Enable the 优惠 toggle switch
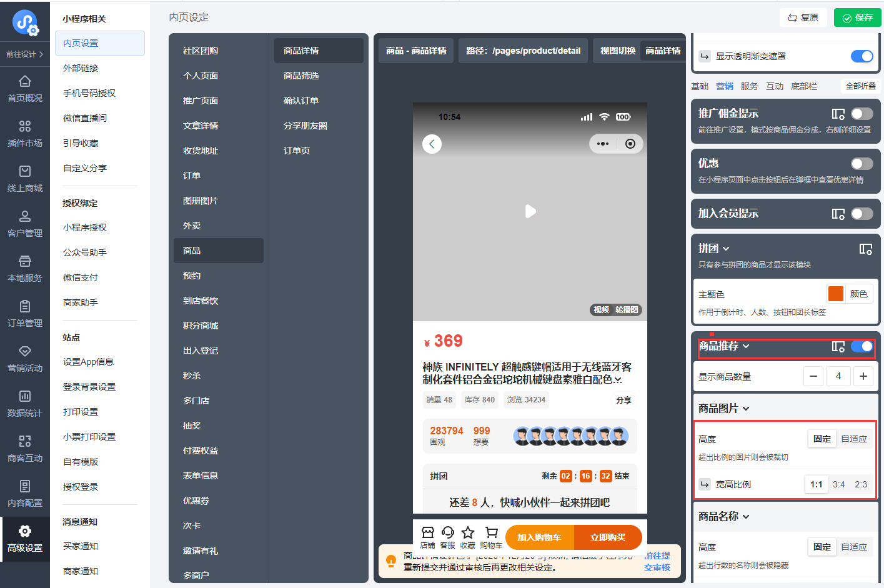 point(862,164)
